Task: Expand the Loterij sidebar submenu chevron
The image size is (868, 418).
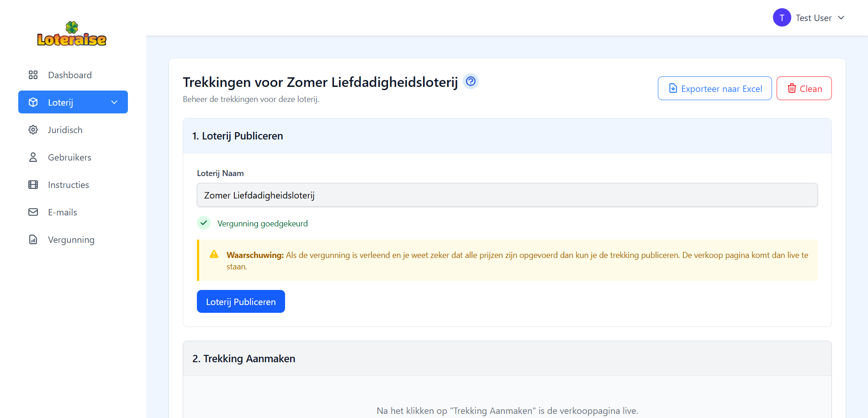Action: (114, 102)
